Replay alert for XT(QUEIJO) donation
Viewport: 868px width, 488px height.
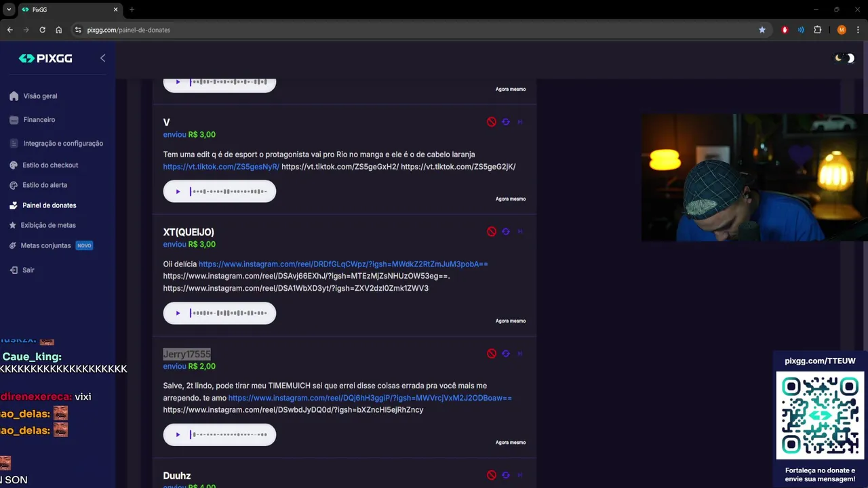(x=506, y=232)
